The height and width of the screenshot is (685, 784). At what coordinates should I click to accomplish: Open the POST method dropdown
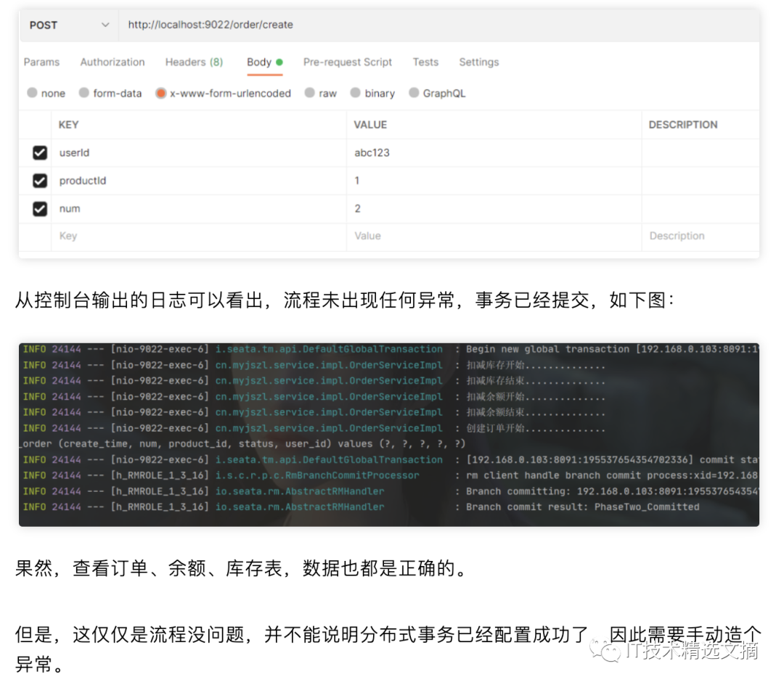pyautogui.click(x=69, y=25)
